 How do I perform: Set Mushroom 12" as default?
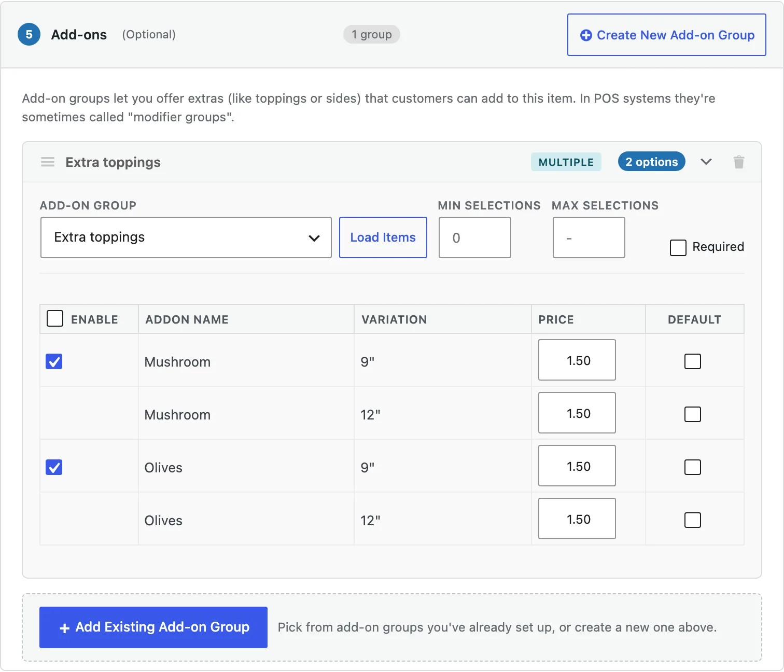pos(693,414)
